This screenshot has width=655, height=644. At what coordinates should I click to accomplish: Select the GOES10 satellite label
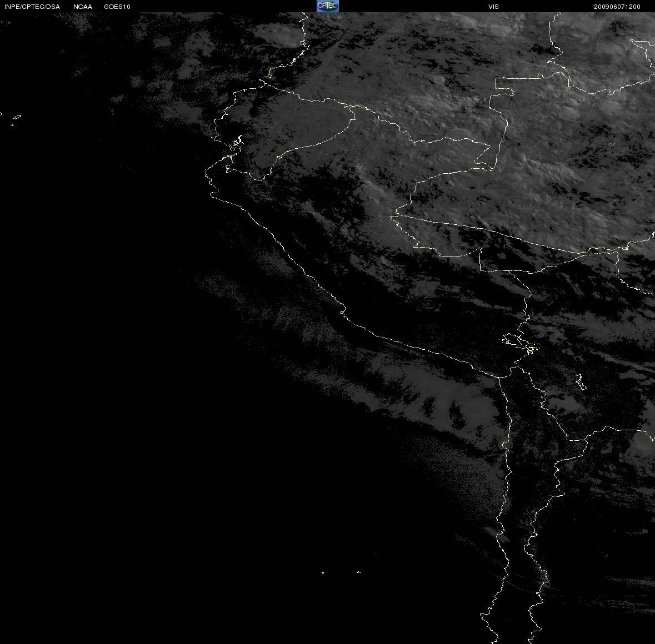[117, 7]
